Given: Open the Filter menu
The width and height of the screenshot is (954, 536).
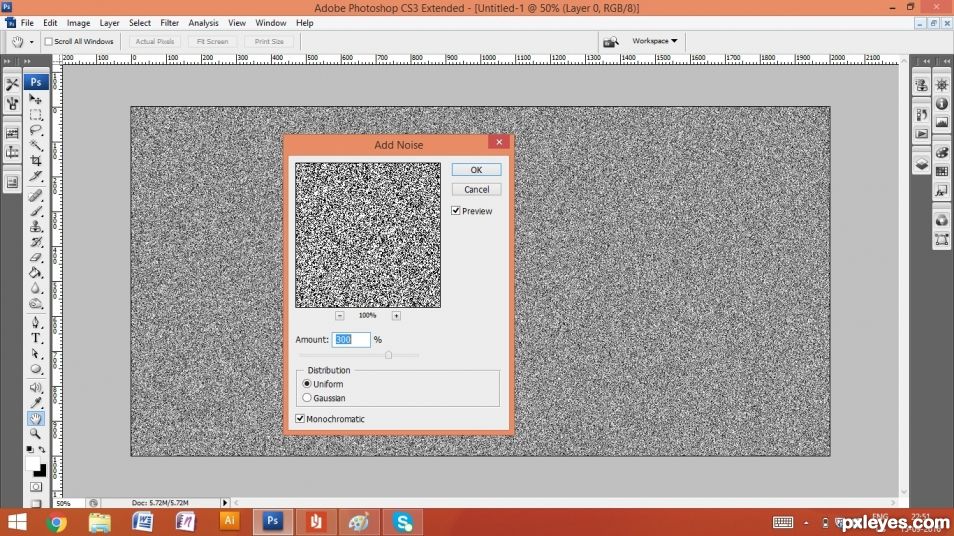Looking at the screenshot, I should [169, 23].
